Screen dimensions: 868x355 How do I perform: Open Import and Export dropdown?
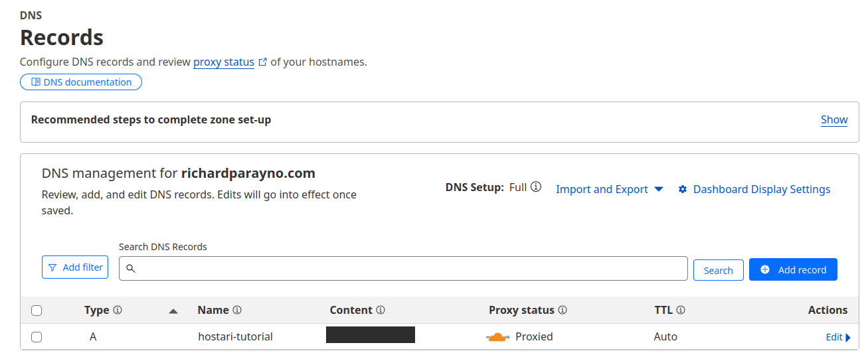(x=609, y=189)
